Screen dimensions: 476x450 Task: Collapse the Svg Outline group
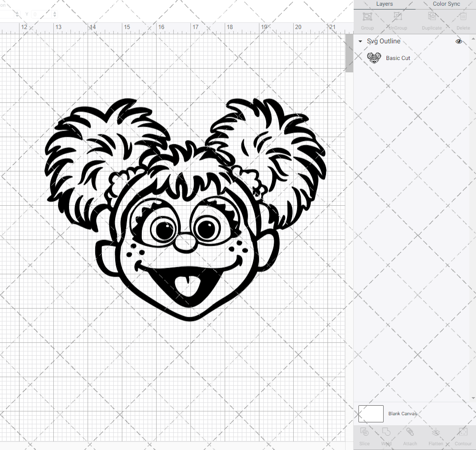coord(360,41)
